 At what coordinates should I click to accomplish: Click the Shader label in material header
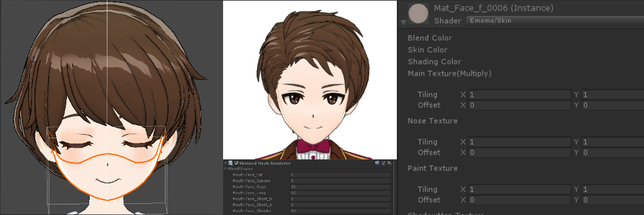pos(447,21)
